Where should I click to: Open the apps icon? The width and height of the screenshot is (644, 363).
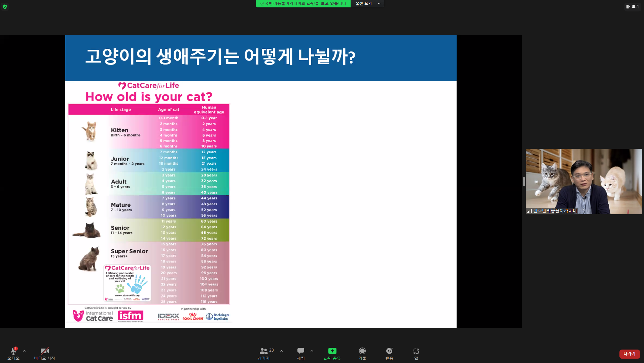click(x=416, y=351)
